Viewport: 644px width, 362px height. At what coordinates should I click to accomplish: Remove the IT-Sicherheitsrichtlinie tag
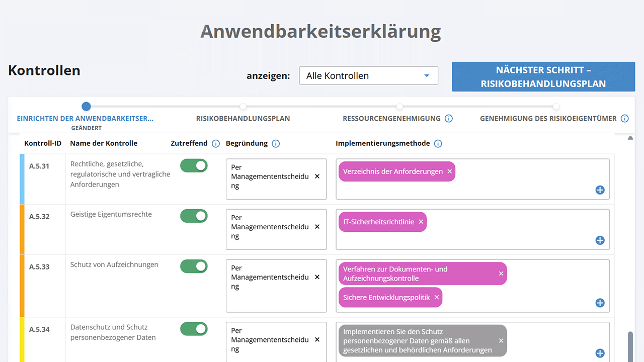[421, 222]
